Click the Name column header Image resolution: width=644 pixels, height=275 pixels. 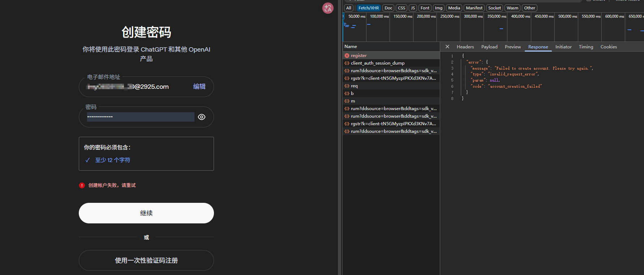(391, 47)
